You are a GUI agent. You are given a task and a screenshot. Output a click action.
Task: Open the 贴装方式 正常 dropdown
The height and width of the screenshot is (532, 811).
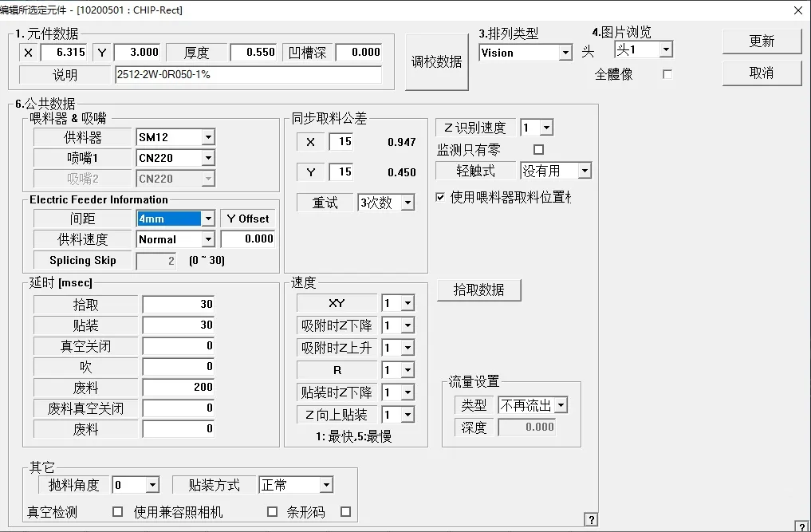[x=325, y=485]
